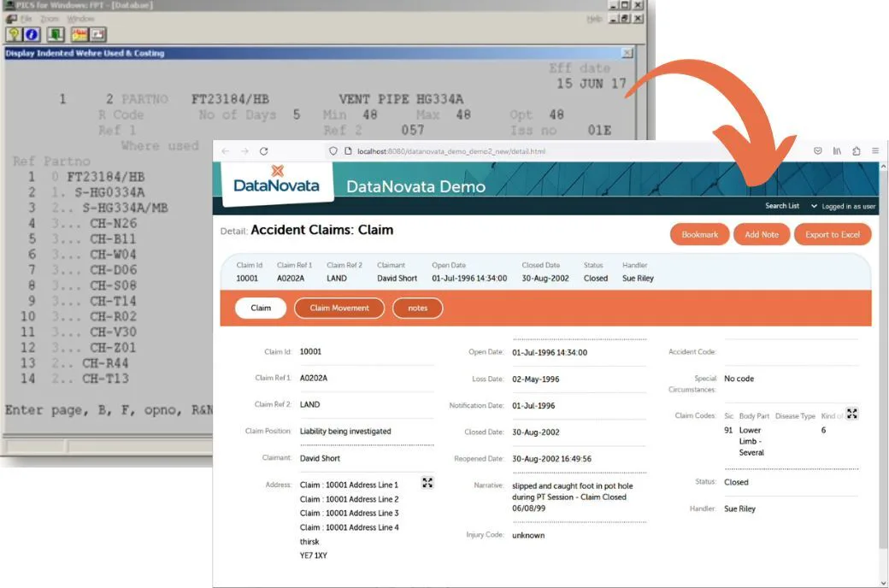Image resolution: width=889 pixels, height=588 pixels.
Task: Expand the Address field with expand icon
Action: coord(427,483)
